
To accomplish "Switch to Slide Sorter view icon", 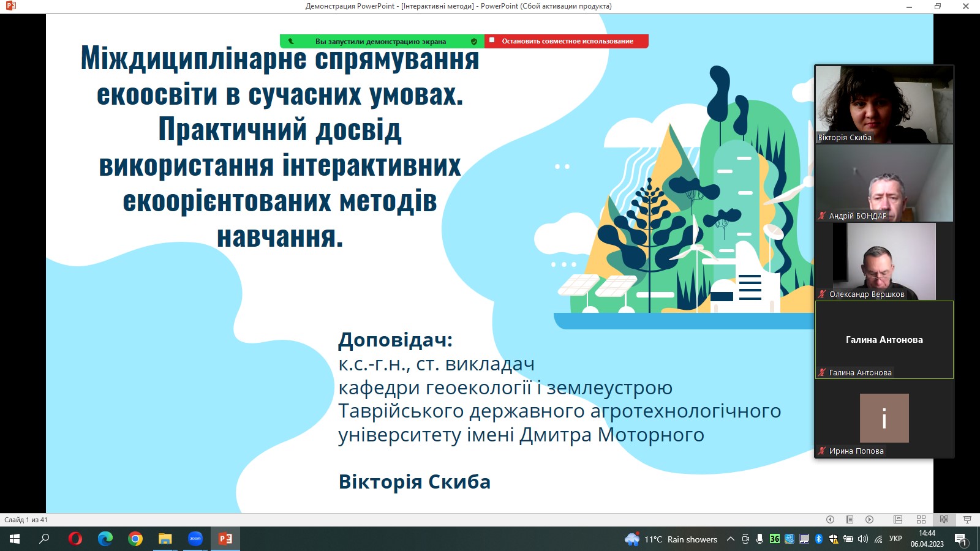I will coord(921,519).
